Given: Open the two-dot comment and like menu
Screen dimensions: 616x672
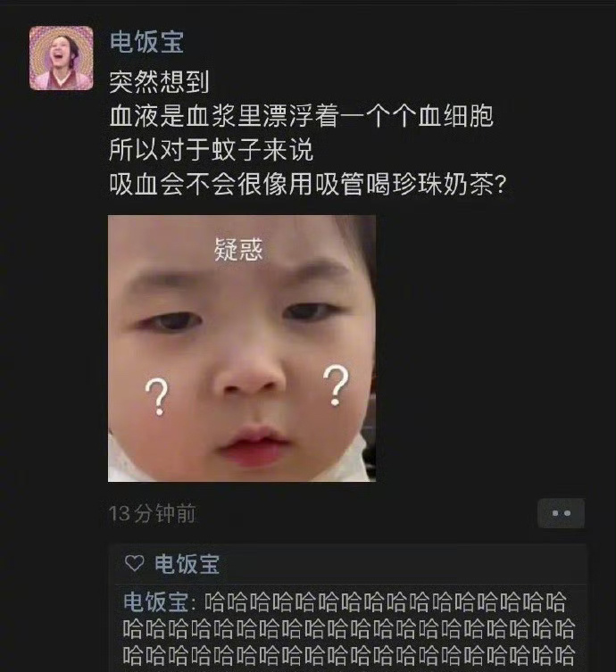Looking at the screenshot, I should [561, 513].
